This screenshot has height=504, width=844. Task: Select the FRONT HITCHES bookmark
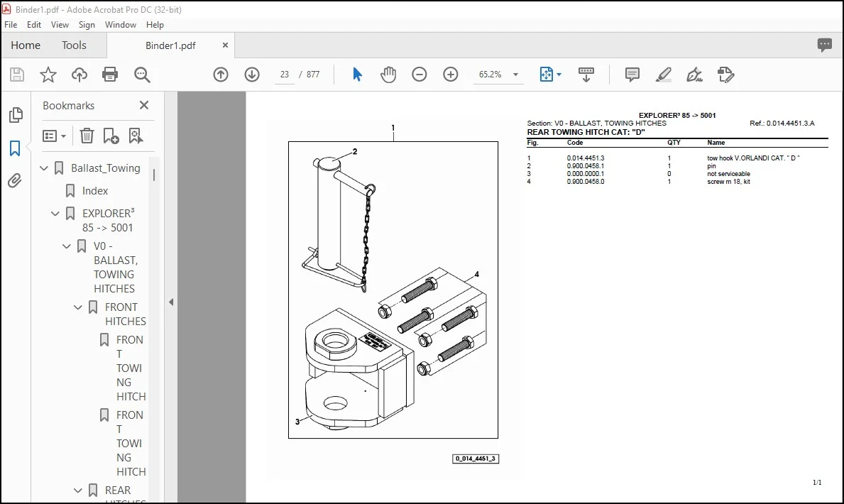coord(126,314)
